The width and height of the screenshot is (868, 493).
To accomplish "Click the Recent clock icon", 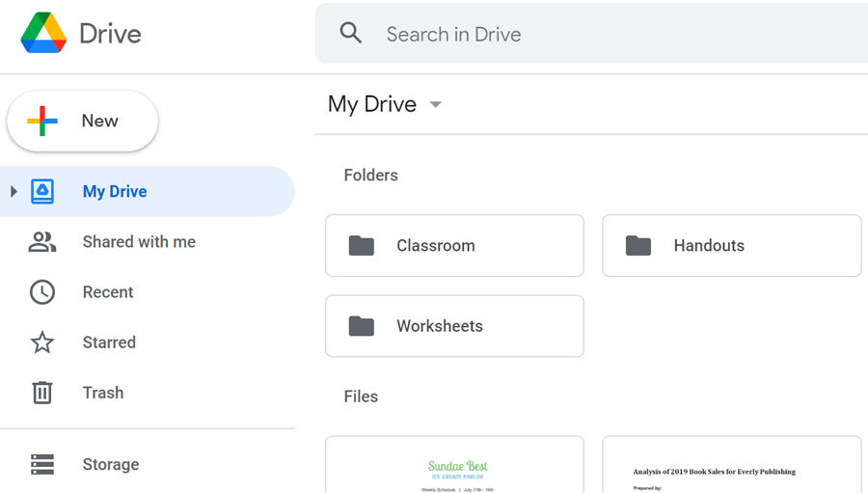I will tap(42, 292).
